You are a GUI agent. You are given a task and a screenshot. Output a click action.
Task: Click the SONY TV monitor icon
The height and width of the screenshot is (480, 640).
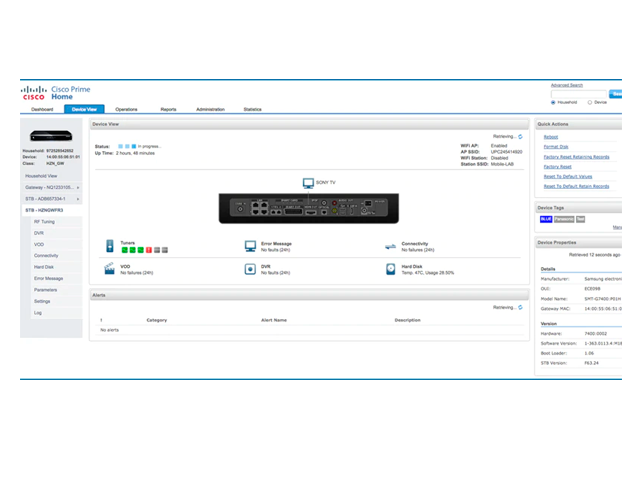[x=308, y=184]
